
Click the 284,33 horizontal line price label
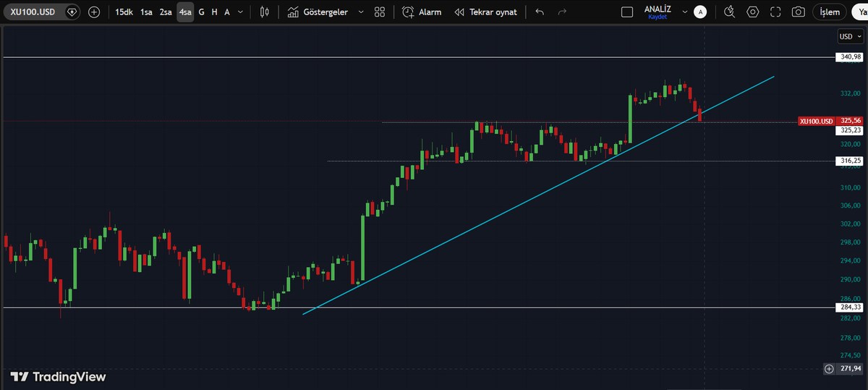point(850,308)
